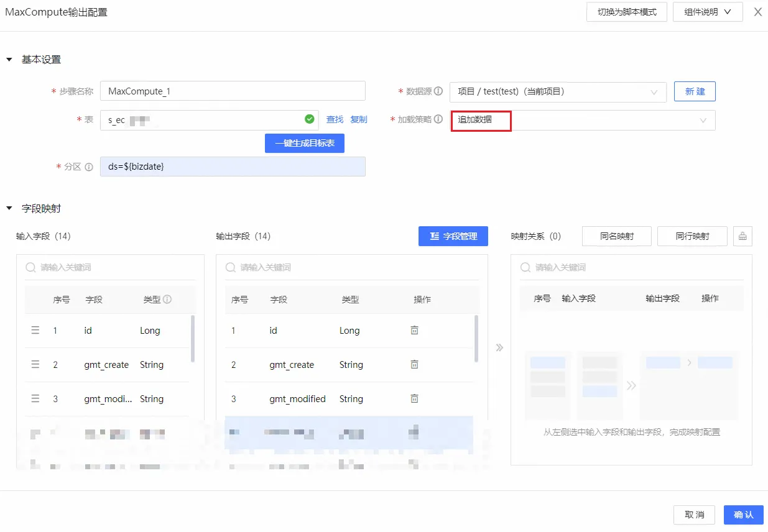768x532 pixels.
Task: Click the 取消 button
Action: point(695,515)
